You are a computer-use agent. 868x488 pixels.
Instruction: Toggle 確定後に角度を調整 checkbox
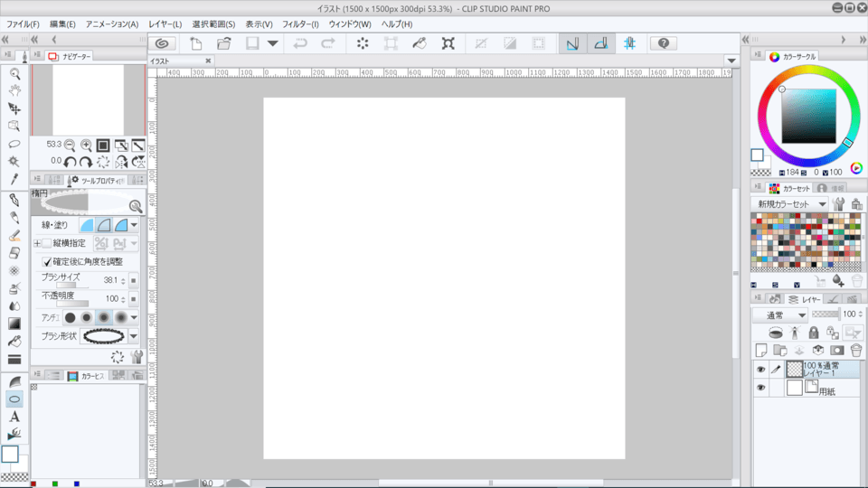(x=47, y=261)
